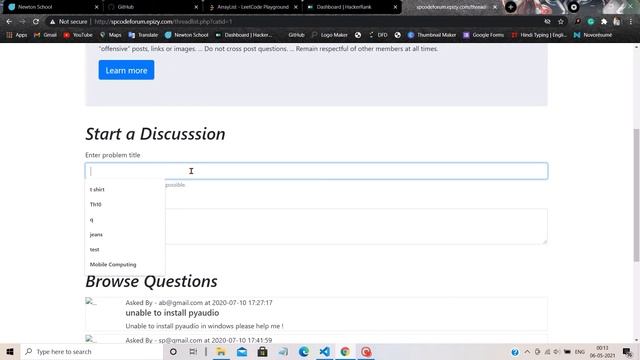Viewport: 640px width, 360px height.
Task: Open the Gmail bookmark
Action: [x=45, y=35]
